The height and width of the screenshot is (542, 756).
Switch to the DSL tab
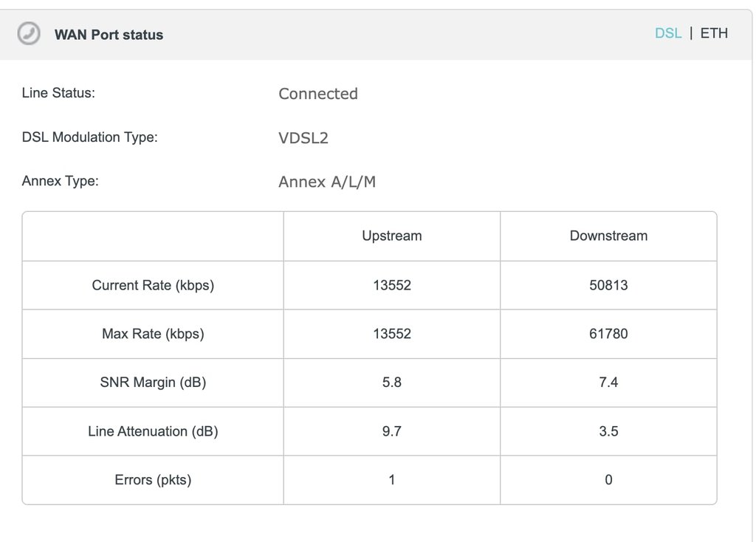point(668,33)
